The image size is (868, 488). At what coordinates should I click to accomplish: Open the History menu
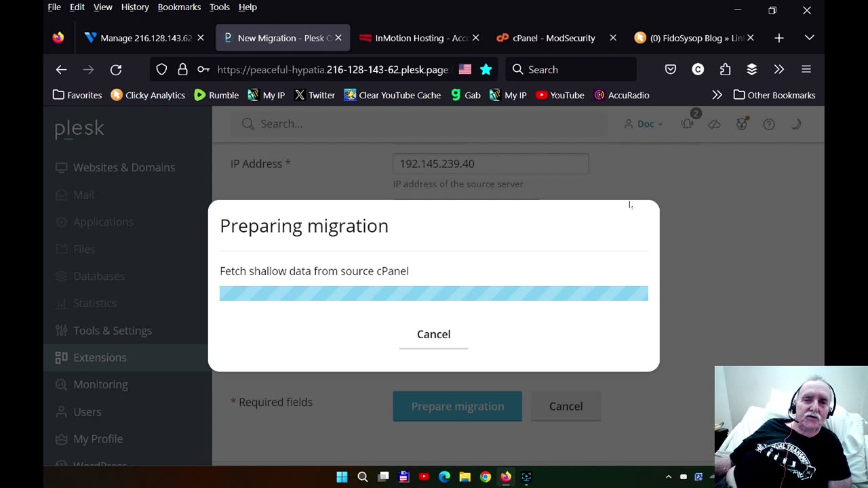click(135, 7)
